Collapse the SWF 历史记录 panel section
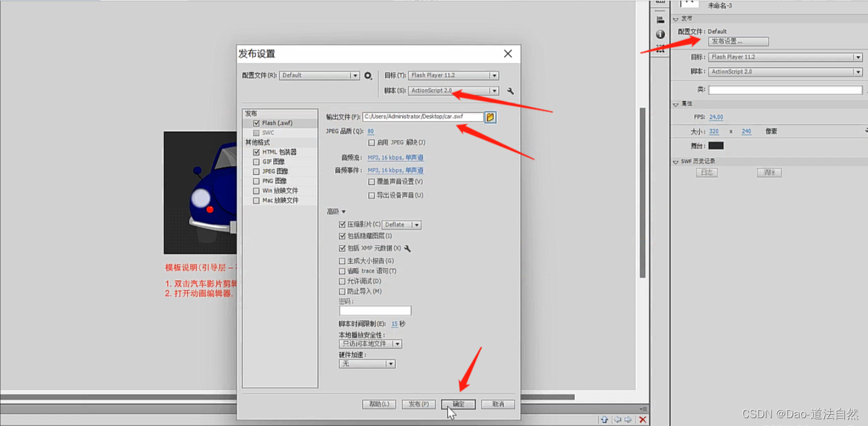This screenshot has width=868, height=426. click(x=676, y=161)
